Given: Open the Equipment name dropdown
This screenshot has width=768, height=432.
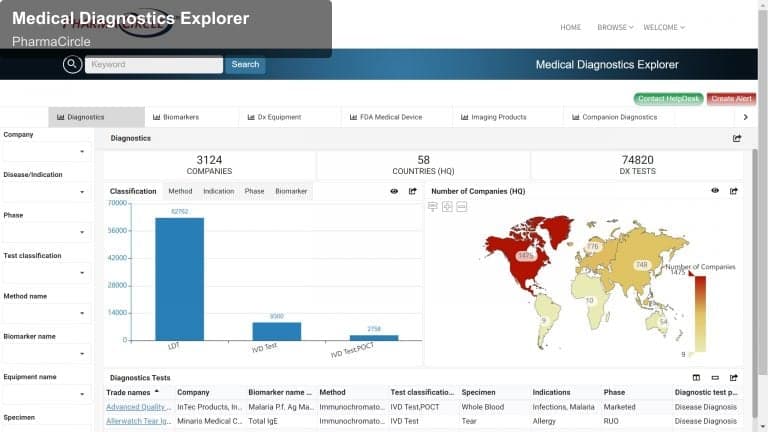Looking at the screenshot, I should pyautogui.click(x=47, y=394).
